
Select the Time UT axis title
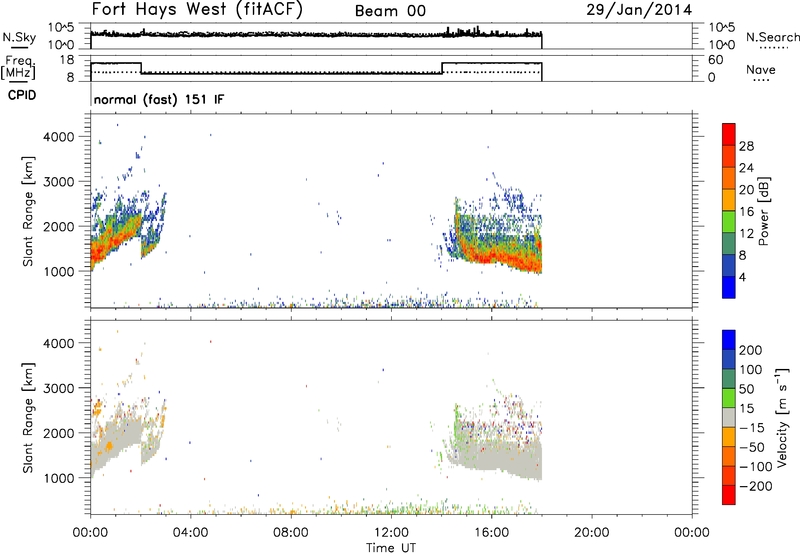pyautogui.click(x=391, y=547)
